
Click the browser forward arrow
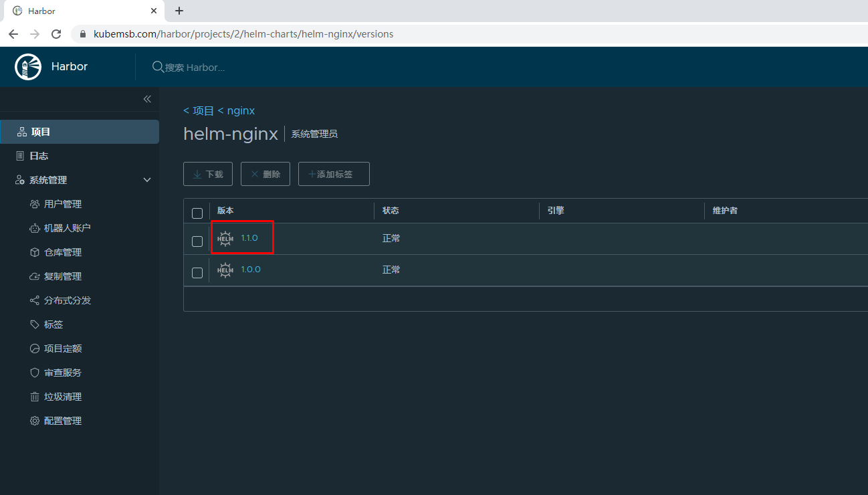click(35, 34)
